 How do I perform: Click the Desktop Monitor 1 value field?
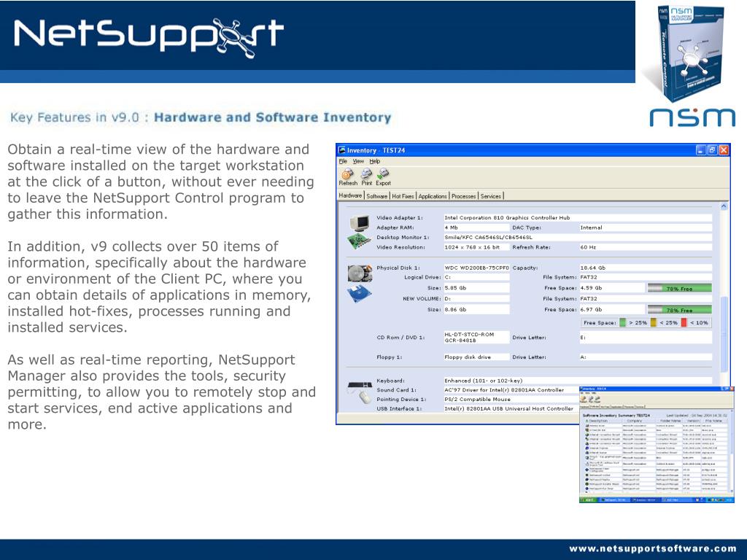(578, 237)
